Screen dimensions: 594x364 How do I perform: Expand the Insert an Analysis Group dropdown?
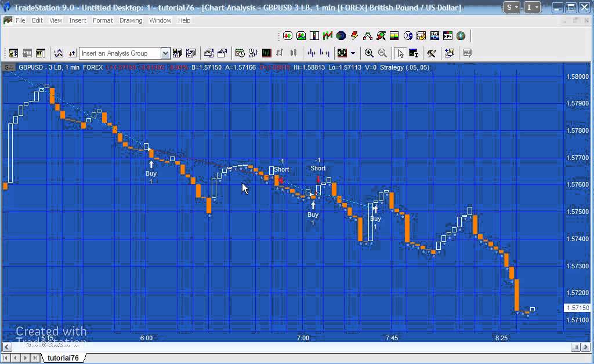coord(165,53)
